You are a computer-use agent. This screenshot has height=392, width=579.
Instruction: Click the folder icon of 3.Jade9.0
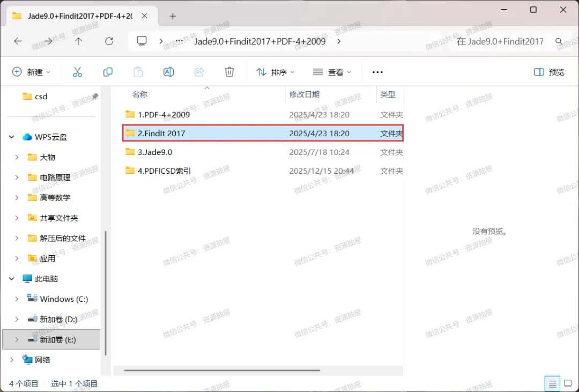(x=130, y=152)
